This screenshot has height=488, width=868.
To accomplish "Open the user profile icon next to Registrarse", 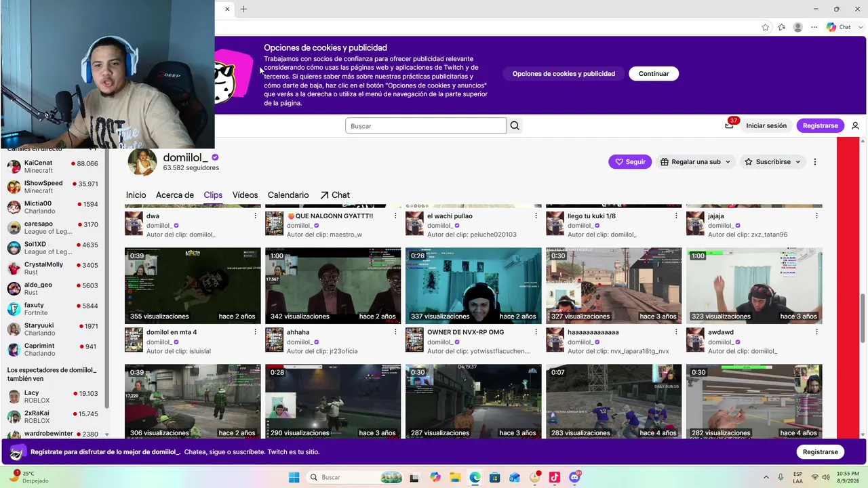I will tap(855, 125).
